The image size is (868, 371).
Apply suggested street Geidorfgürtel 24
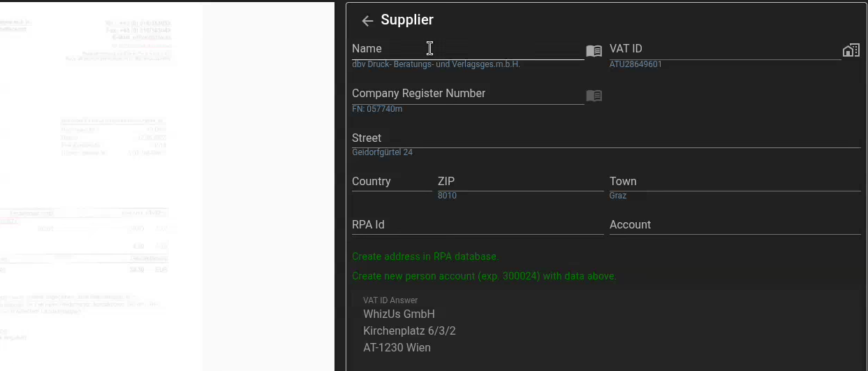(x=382, y=152)
